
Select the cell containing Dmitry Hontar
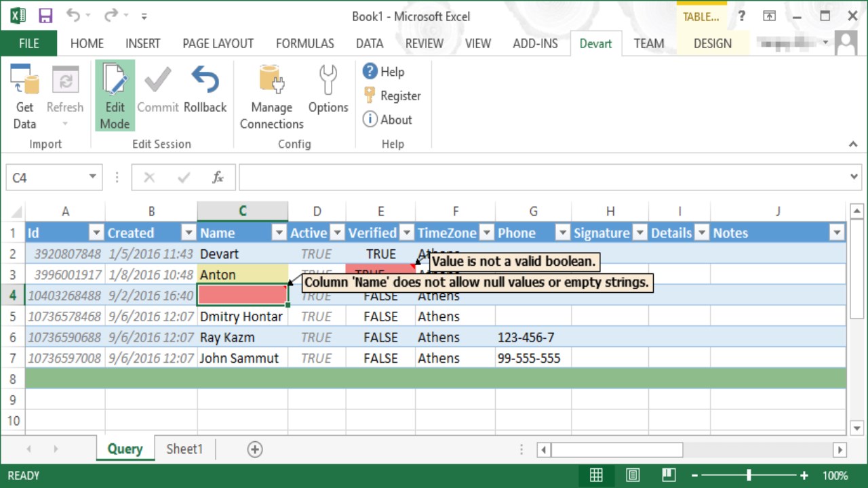242,317
